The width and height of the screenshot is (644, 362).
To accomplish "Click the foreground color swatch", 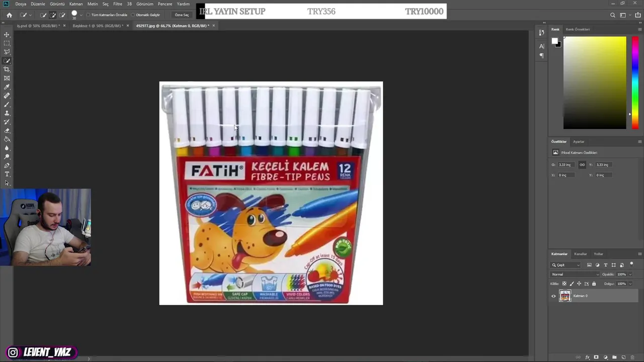I will (x=554, y=42).
